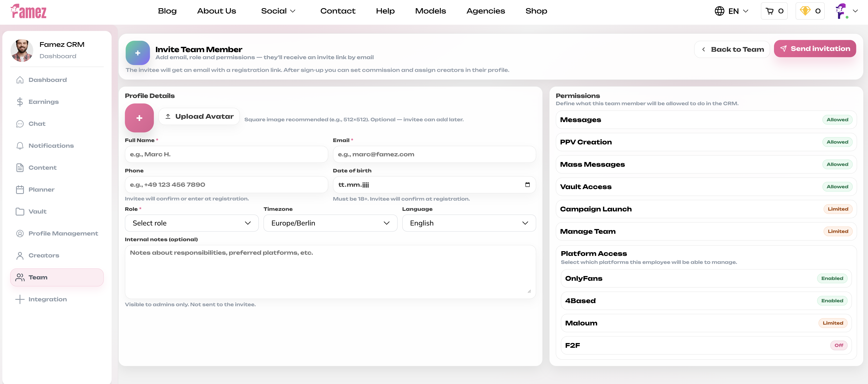Viewport: 868px width, 384px height.
Task: Click the Integration plus icon
Action: pos(20,299)
